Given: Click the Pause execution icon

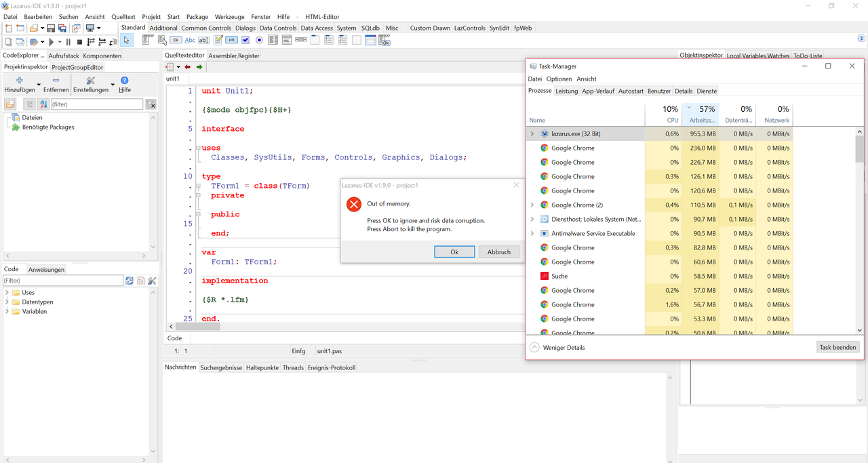Looking at the screenshot, I should click(68, 42).
